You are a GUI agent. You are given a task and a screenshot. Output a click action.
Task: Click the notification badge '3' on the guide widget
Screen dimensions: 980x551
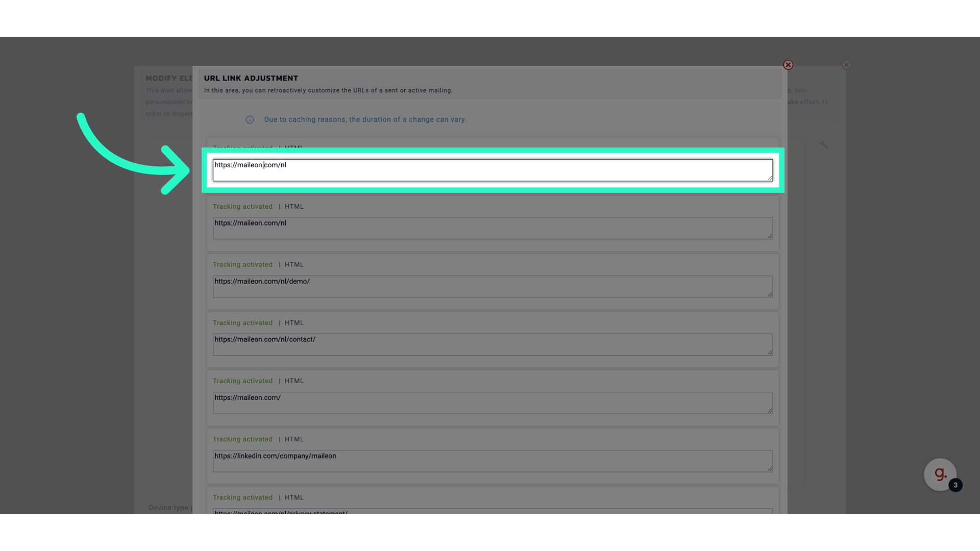[x=955, y=485]
